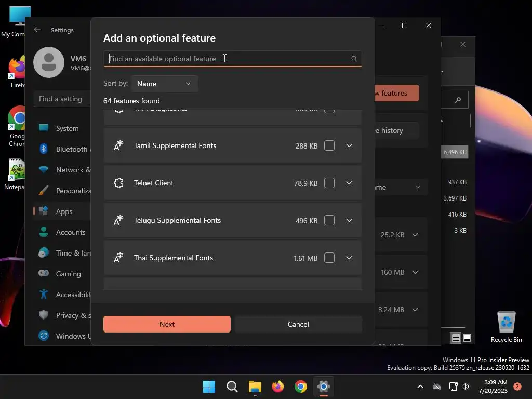Expand Thai Supplemental Fonts details
Screen dimensions: 532x399
(x=349, y=258)
